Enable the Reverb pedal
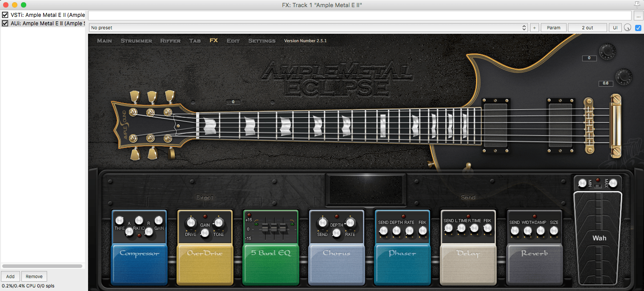The width and height of the screenshot is (644, 291). tap(534, 265)
